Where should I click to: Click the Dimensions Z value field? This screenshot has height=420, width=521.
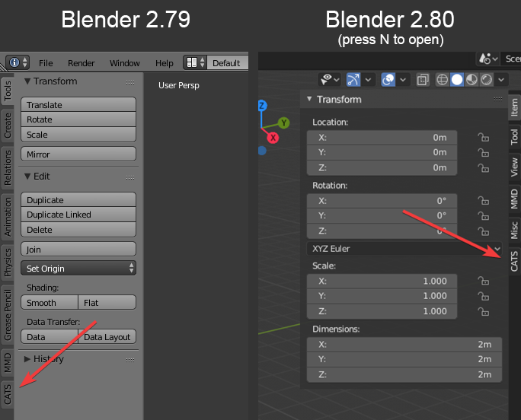[x=404, y=374]
